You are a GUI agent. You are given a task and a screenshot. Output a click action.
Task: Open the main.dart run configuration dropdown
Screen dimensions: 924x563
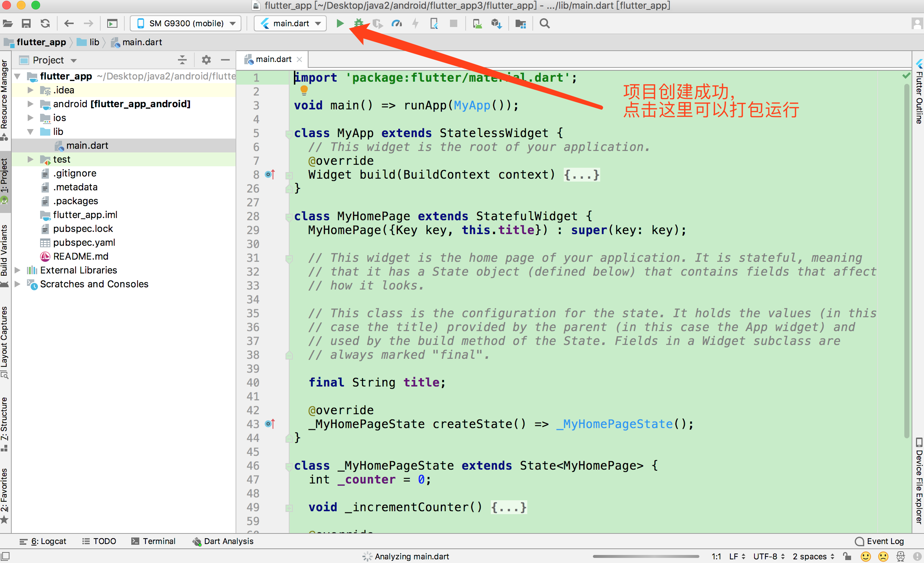(x=291, y=24)
